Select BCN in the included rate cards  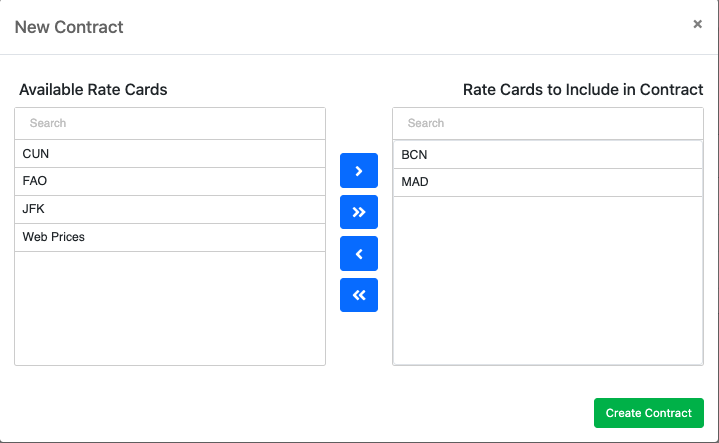[x=548, y=155]
